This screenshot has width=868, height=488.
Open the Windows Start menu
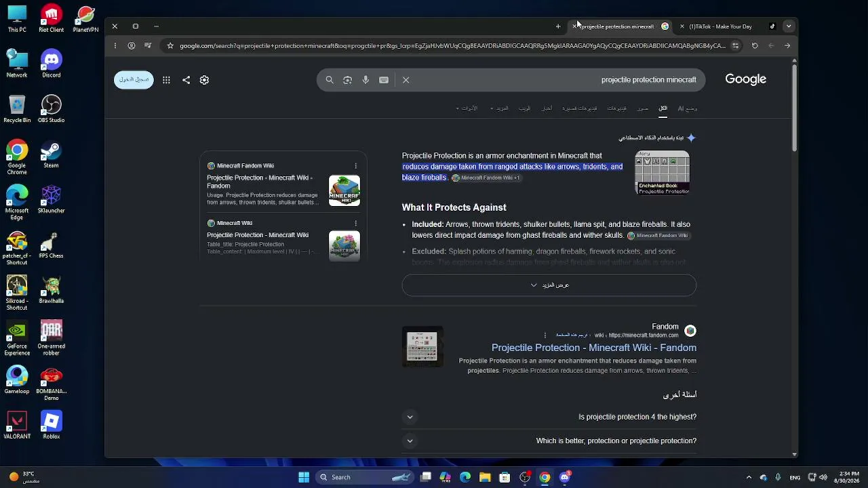tap(304, 477)
